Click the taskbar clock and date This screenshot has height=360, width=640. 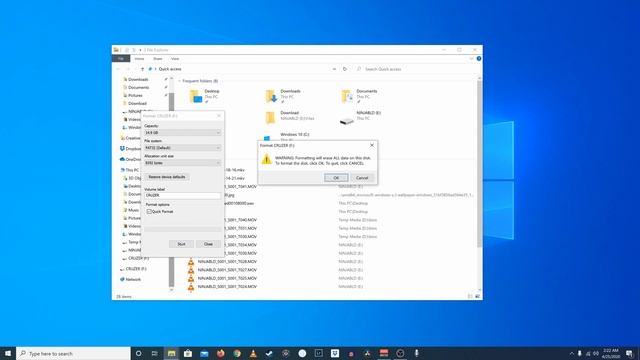pyautogui.click(x=611, y=353)
